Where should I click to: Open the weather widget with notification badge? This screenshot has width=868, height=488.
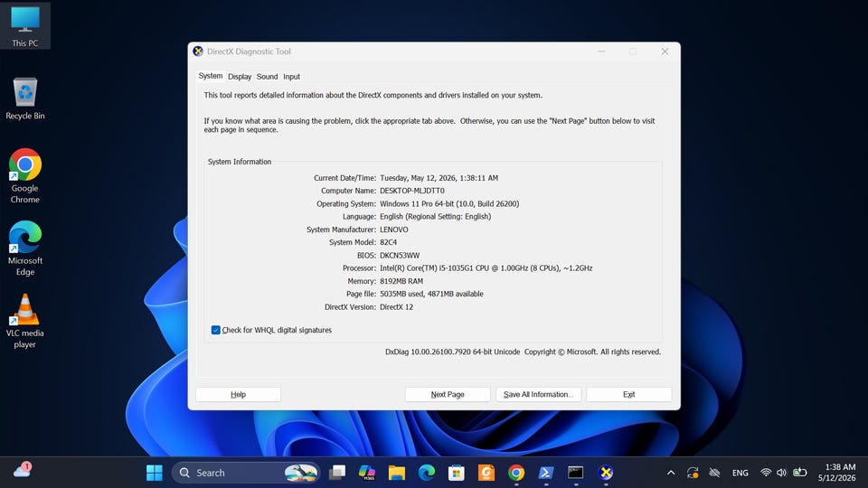(x=23, y=470)
